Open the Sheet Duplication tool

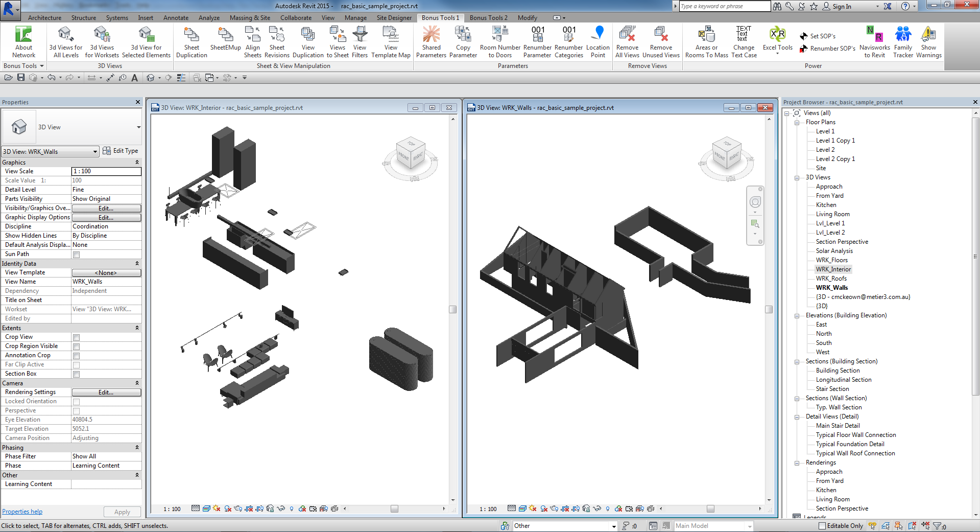pyautogui.click(x=191, y=41)
